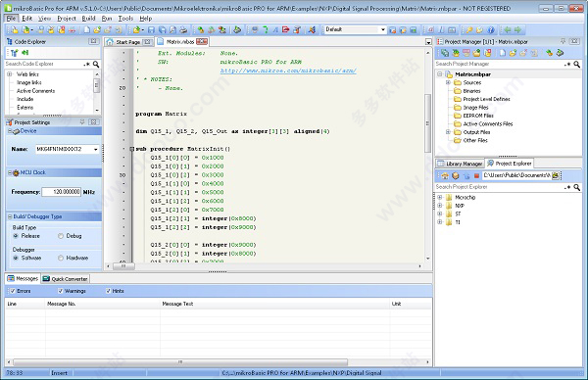Viewport: 588px width, 380px height.
Task: Open the Project menu
Action: [67, 18]
